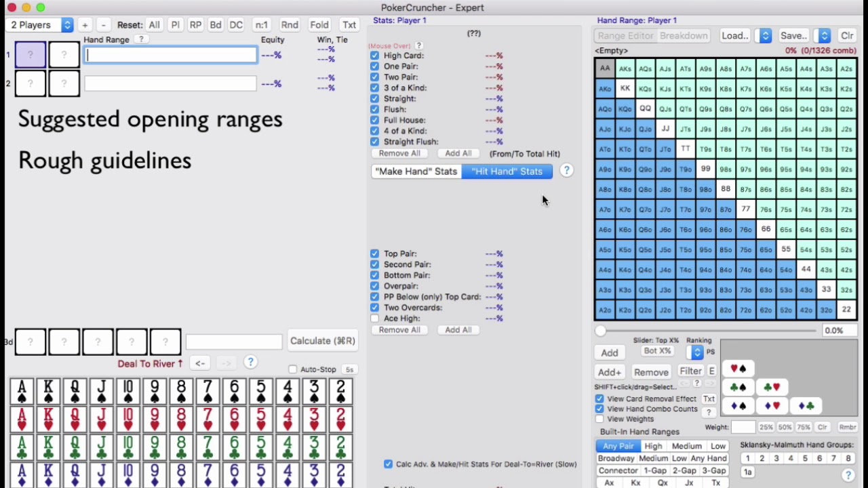The width and height of the screenshot is (868, 488).
Task: Uncheck the Top Pair stat
Action: pyautogui.click(x=374, y=253)
